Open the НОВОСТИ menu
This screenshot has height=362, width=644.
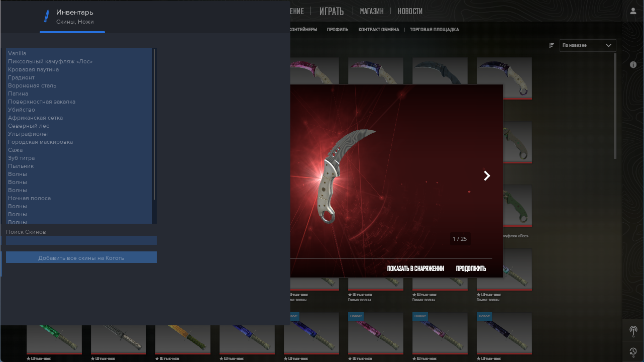pos(410,11)
